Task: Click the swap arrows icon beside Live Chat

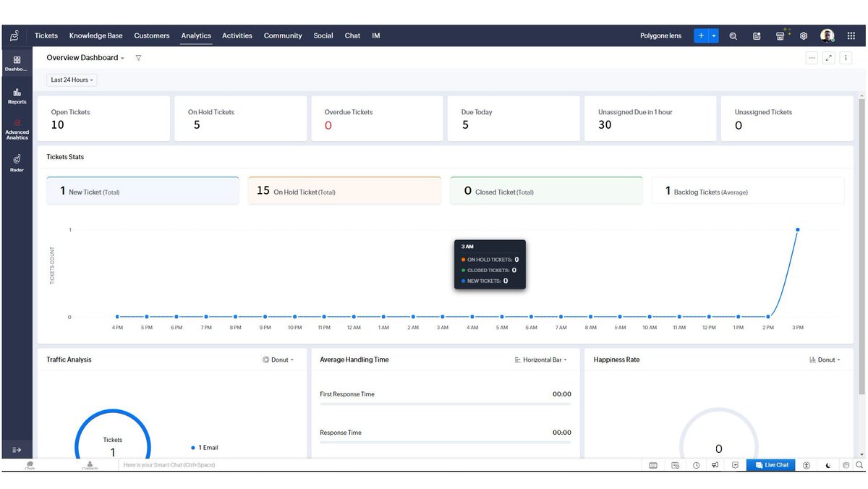Action: click(735, 465)
